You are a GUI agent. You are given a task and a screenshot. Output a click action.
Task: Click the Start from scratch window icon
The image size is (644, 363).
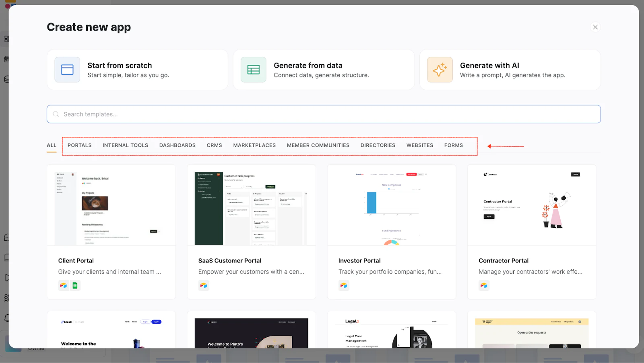(x=67, y=70)
